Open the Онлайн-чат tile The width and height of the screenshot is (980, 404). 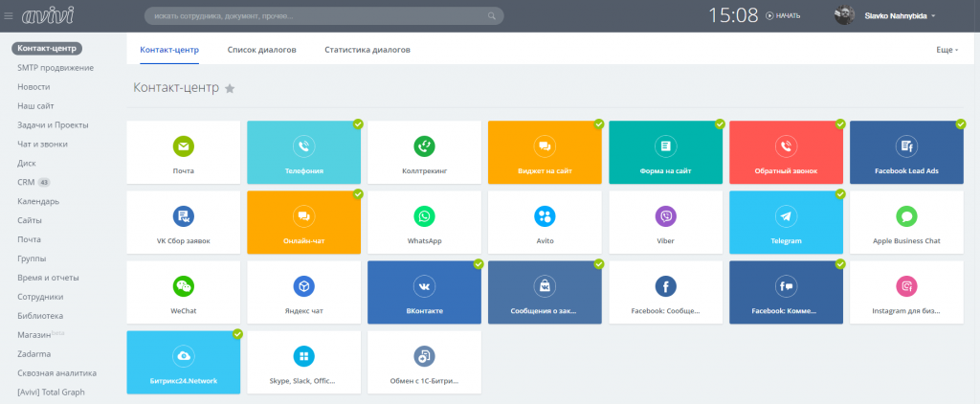pos(303,223)
